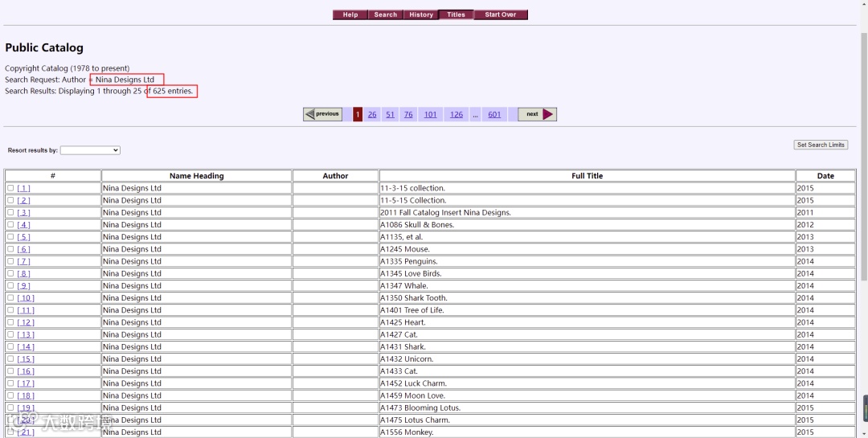Image resolution: width=868 pixels, height=438 pixels.
Task: Click current page number 1
Action: coord(358,115)
